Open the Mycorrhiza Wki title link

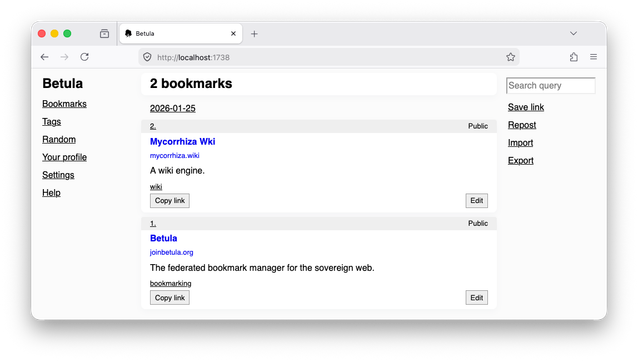(182, 142)
